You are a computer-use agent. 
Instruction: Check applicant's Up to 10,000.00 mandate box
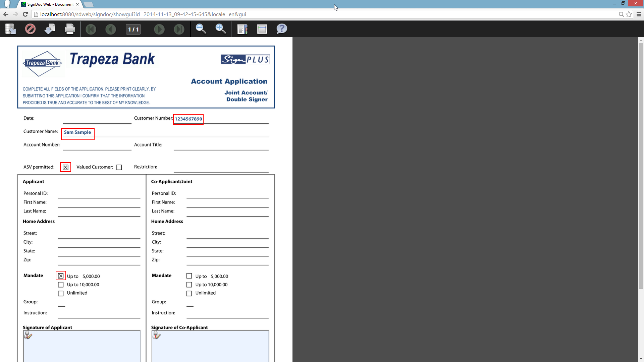tap(61, 285)
